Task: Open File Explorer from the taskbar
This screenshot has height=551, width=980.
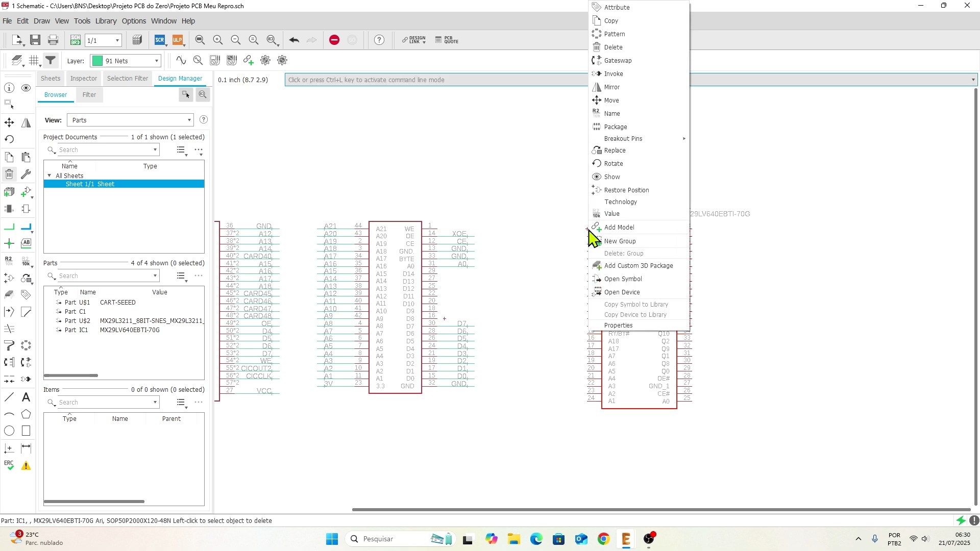Action: (x=513, y=539)
